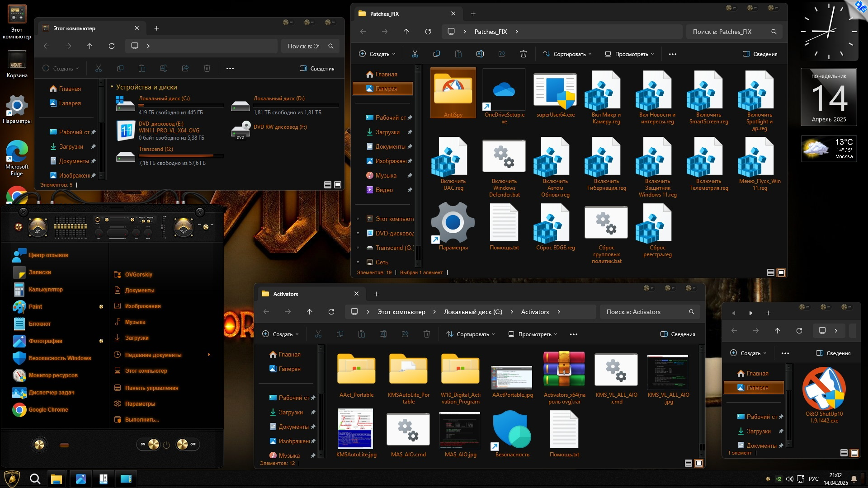Toggle large icons view in Patches_FIX
This screenshot has height=488, width=868.
781,272
